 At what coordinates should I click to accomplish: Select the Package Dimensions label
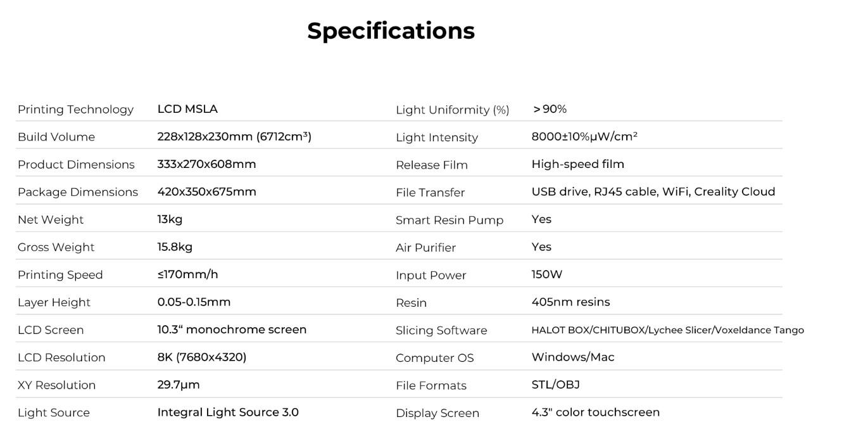(77, 192)
